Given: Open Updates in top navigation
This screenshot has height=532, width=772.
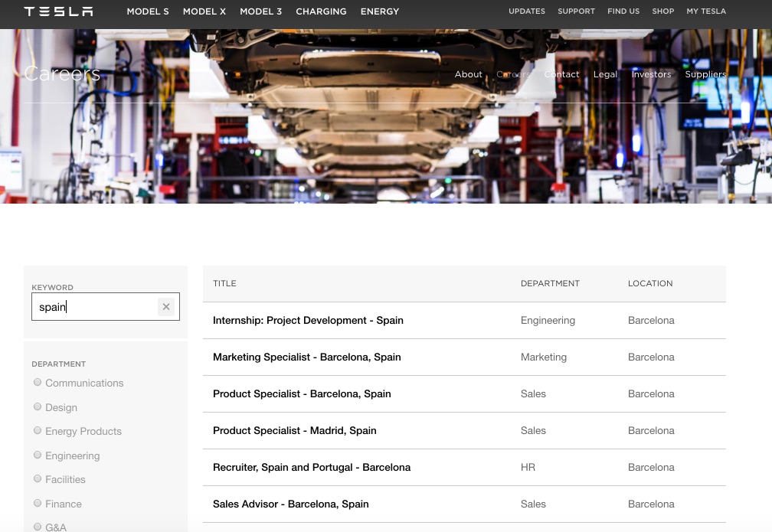Looking at the screenshot, I should pos(527,11).
